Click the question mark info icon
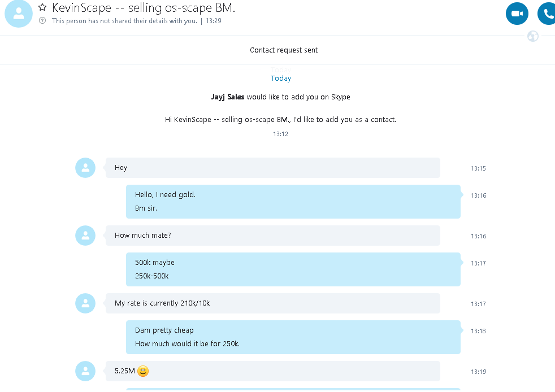Screen dimensions: 555x392 [42, 20]
